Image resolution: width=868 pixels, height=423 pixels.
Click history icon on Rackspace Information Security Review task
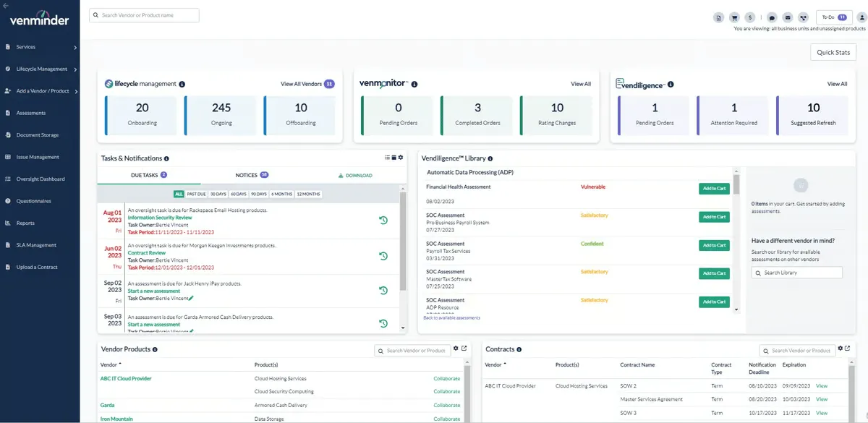click(x=383, y=220)
